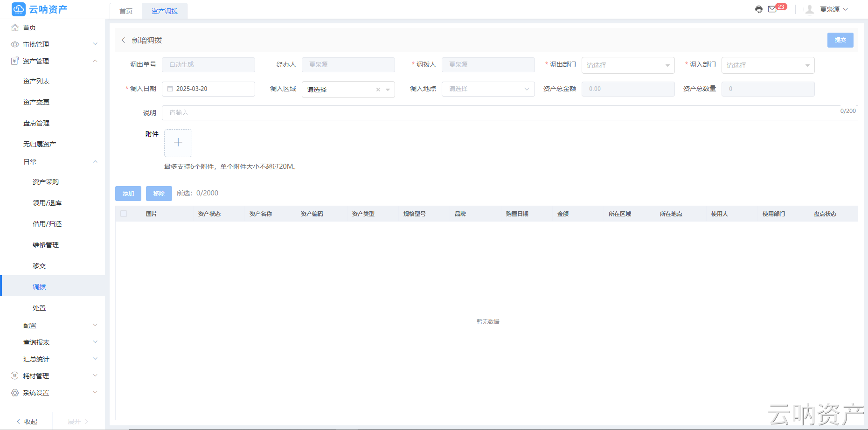868x430 pixels.
Task: Expand the 汇总统计 submenu arrow
Action: click(x=95, y=359)
